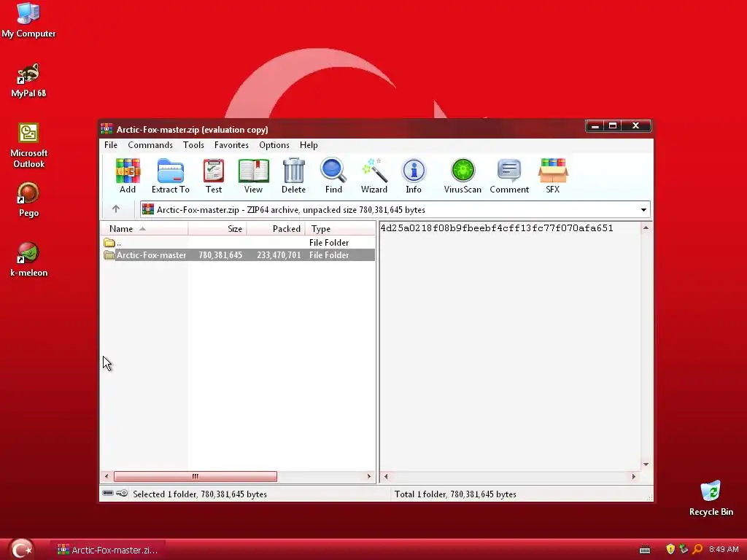Click the SFX toolbar icon
Viewport: 747px width, 560px height.
[x=553, y=176]
